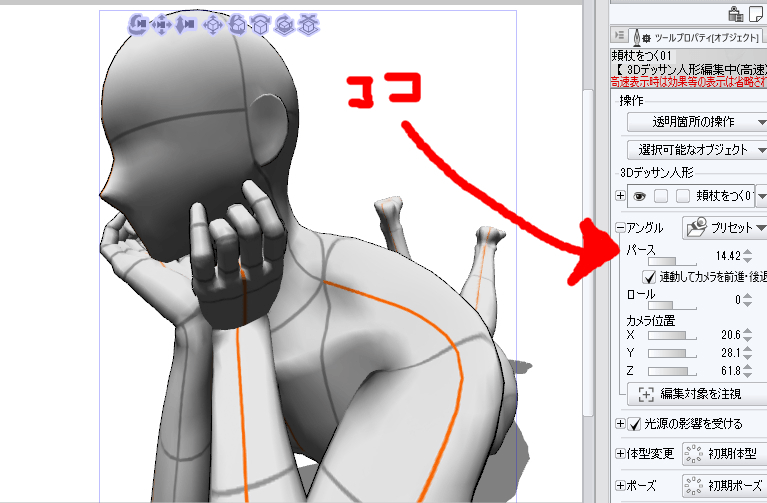The height and width of the screenshot is (503, 767).
Task: Select the camera forward-backward manipulator icon
Action: click(x=184, y=24)
